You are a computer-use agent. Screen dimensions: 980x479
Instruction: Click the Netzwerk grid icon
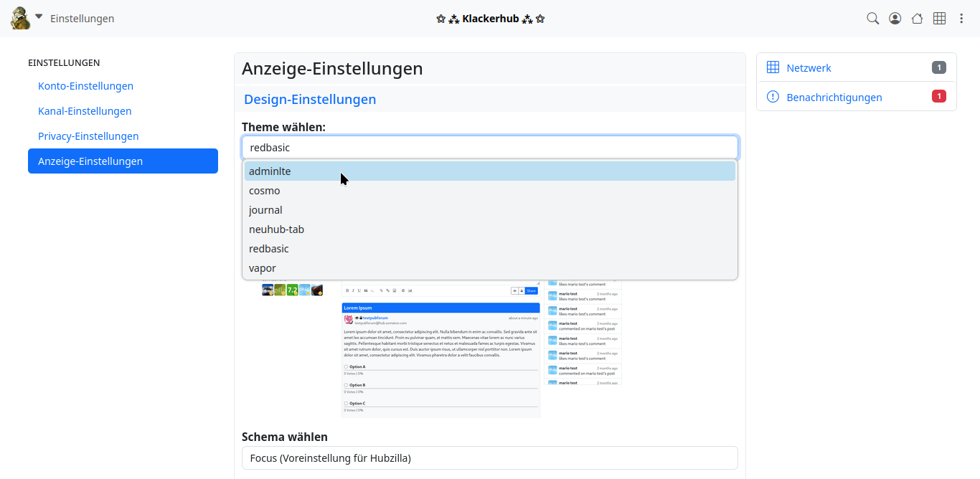[773, 67]
